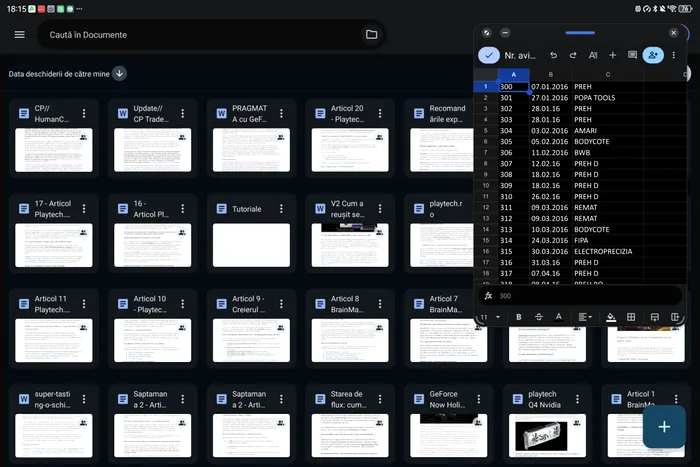The width and height of the screenshot is (700, 467).
Task: Open the text format icon in Sheets
Action: (593, 55)
